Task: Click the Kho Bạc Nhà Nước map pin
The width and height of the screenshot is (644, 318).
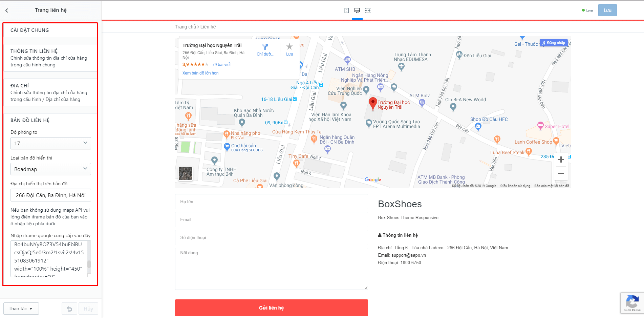Action: (242, 122)
